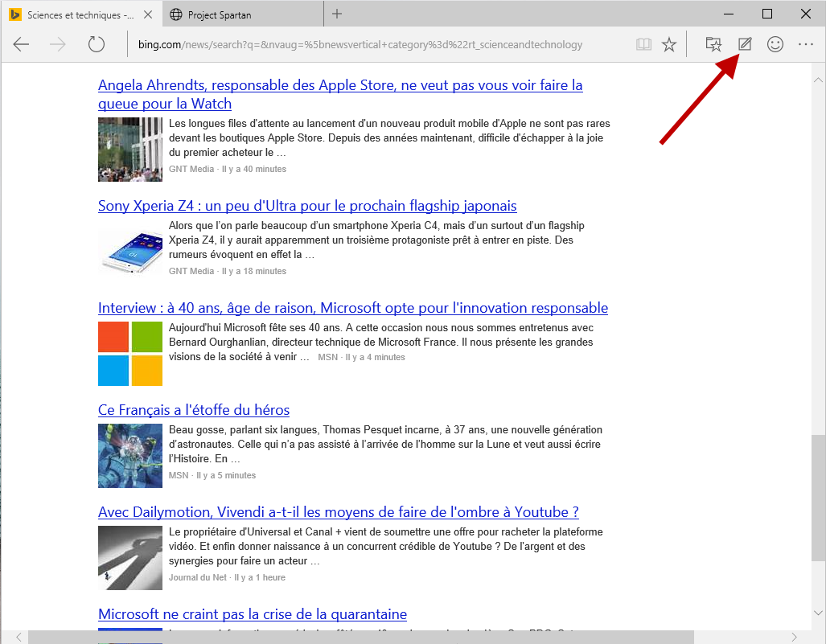The image size is (826, 644).
Task: Close the browser window
Action: point(805,14)
